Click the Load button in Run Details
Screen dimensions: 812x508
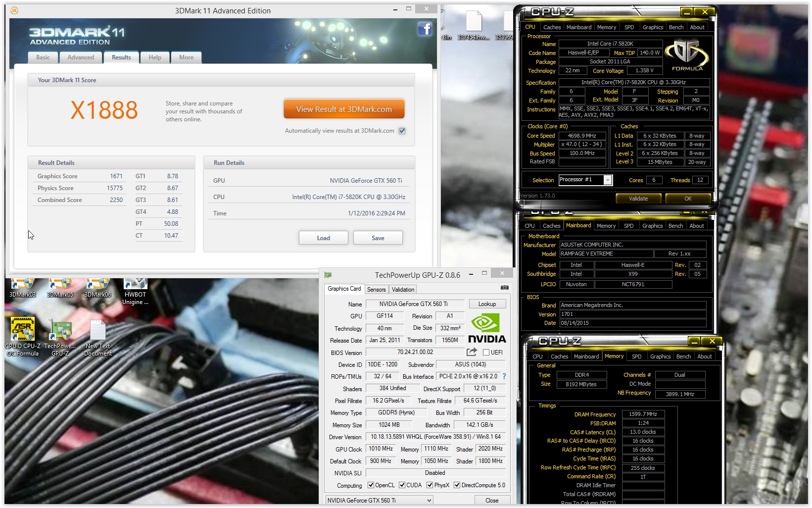coord(324,238)
